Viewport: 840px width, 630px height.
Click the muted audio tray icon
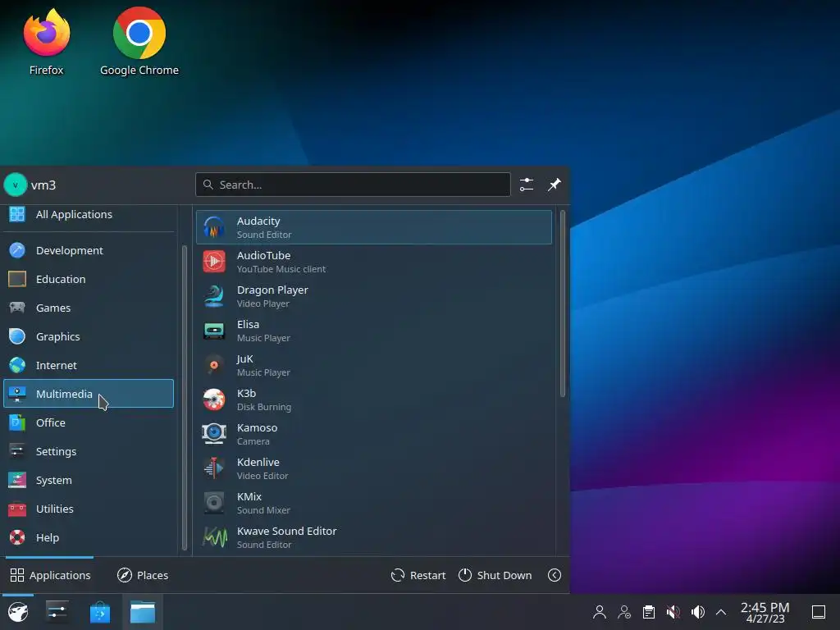point(673,612)
